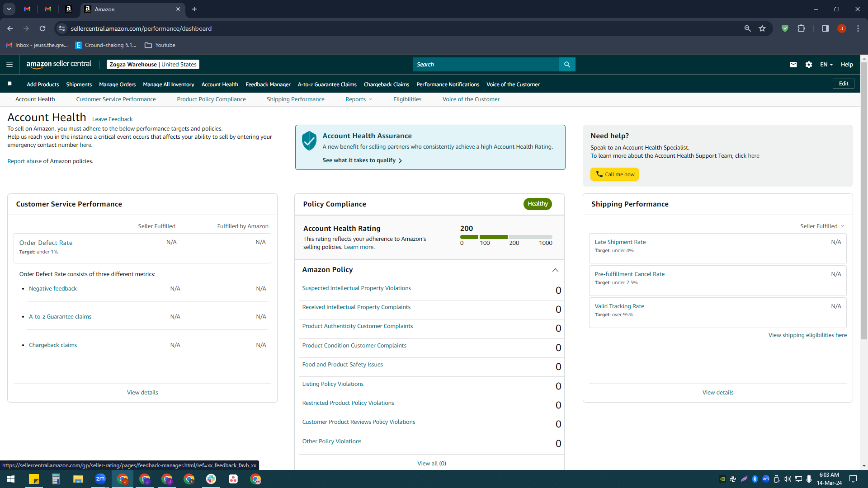
Task: Open Zoom from the taskbar
Action: click(x=100, y=479)
